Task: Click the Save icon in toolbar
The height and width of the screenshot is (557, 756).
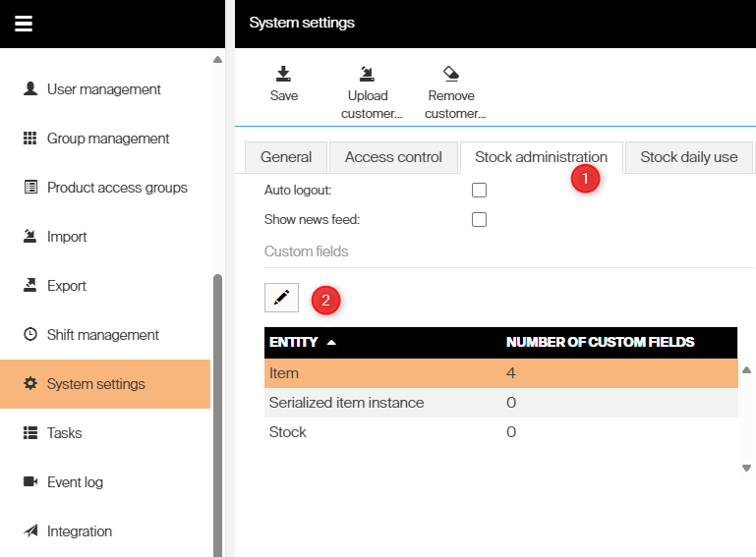Action: pos(283,74)
